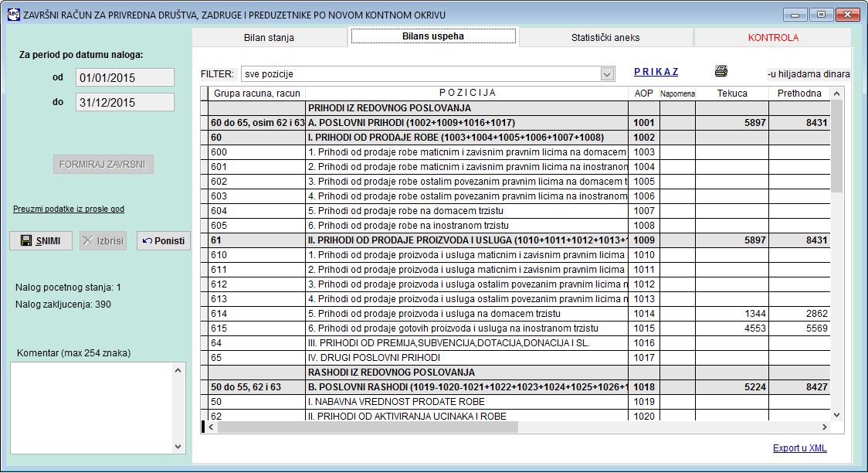Image resolution: width=868 pixels, height=473 pixels.
Task: Select 'I. NABAVNA VREDNOST PRODATE ROBE' row
Action: tap(466, 402)
